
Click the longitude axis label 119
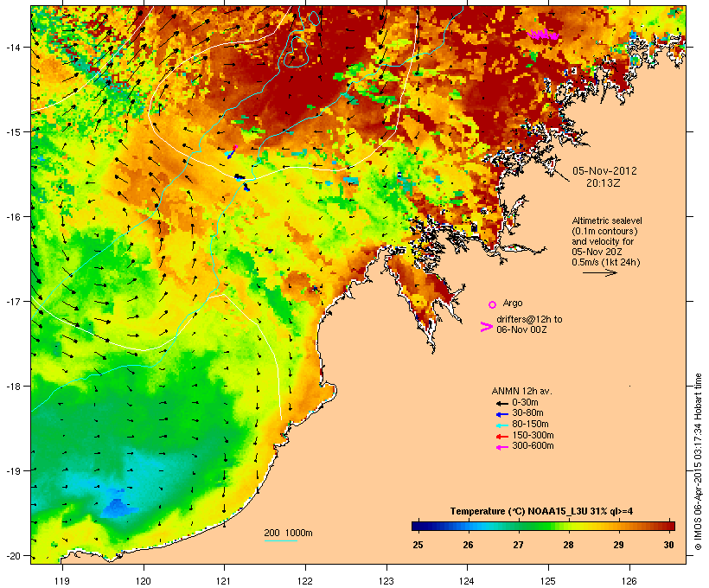[62, 581]
